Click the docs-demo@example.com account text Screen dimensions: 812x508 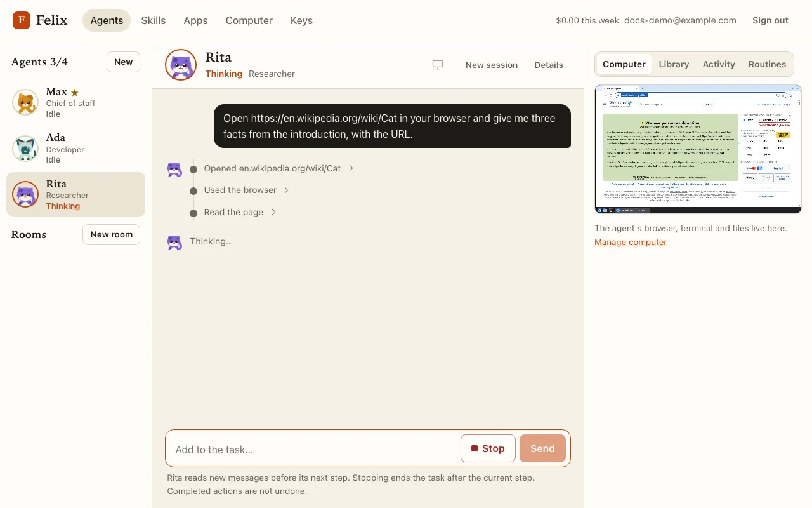[680, 20]
